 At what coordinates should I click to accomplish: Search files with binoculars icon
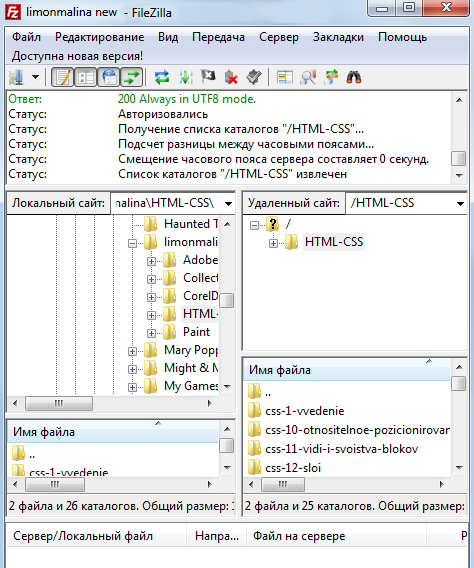coord(354,77)
